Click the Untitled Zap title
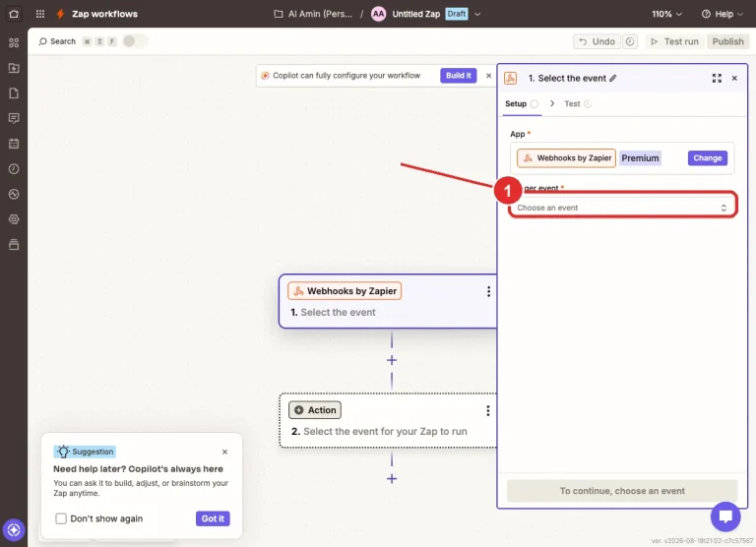This screenshot has width=756, height=547. point(416,14)
